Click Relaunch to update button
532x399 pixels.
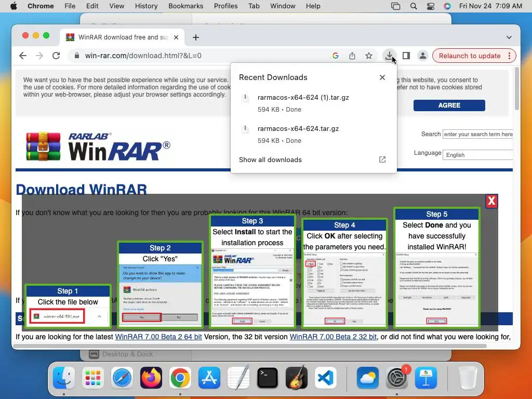[x=470, y=56]
